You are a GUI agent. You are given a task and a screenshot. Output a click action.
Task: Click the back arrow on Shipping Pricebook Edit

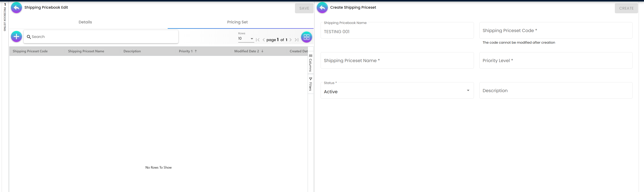[x=16, y=8]
